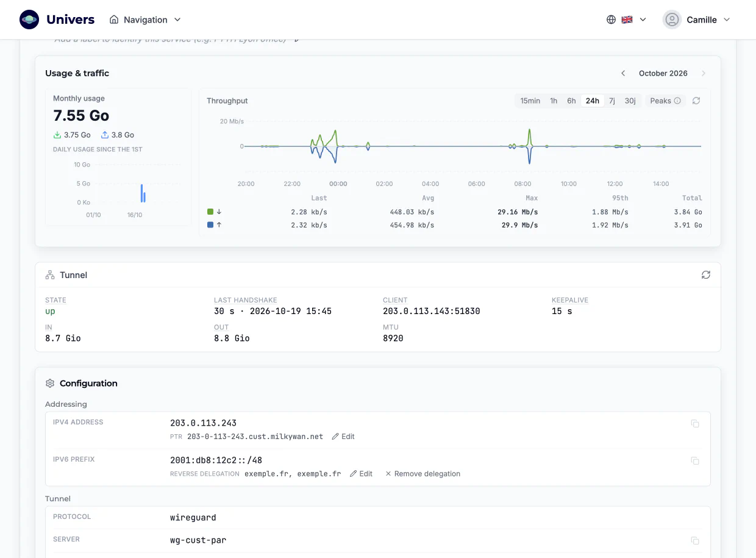
Task: Open the Camille user account menu
Action: tap(697, 20)
